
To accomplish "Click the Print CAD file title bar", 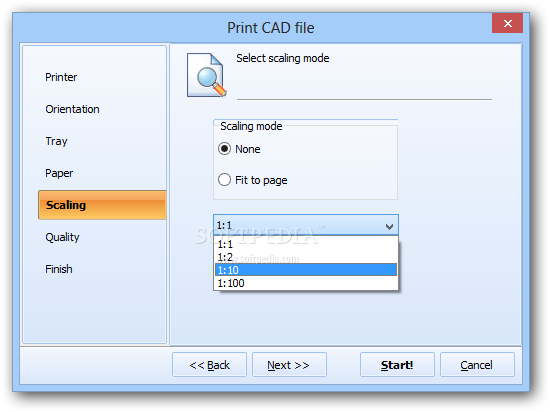I will coord(270,28).
